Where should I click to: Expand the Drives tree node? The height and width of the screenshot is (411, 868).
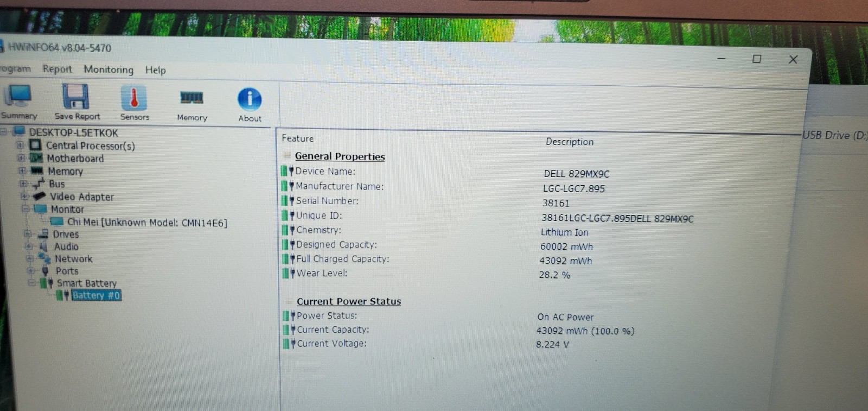coord(27,234)
